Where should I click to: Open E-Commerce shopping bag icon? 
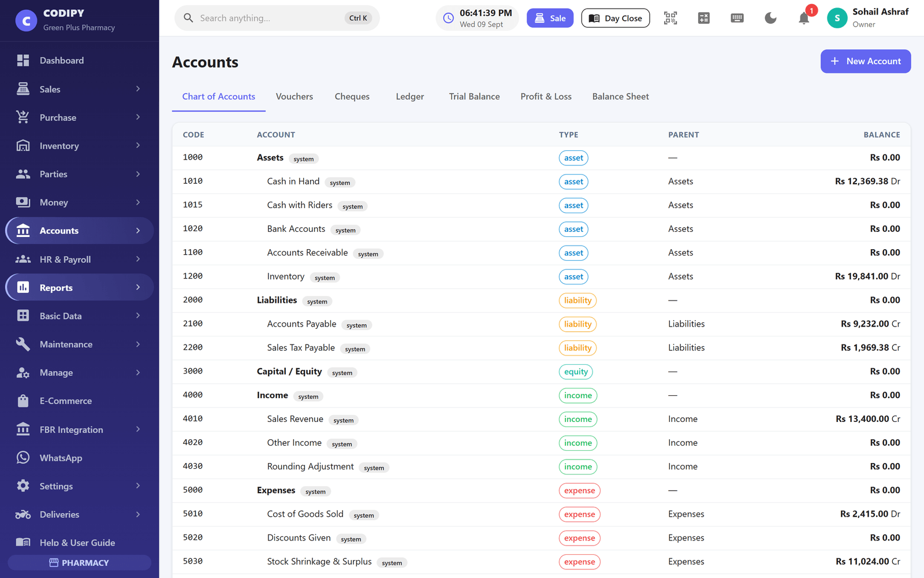click(x=23, y=401)
